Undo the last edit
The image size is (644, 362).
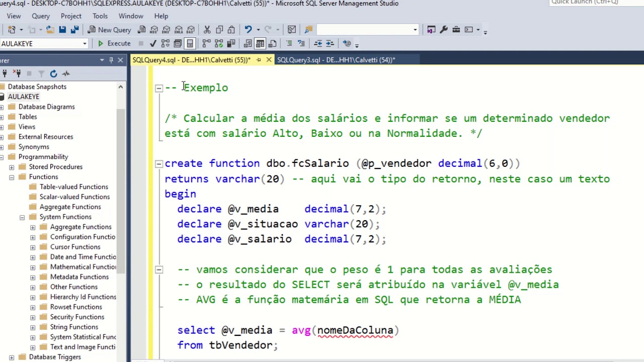(x=248, y=30)
